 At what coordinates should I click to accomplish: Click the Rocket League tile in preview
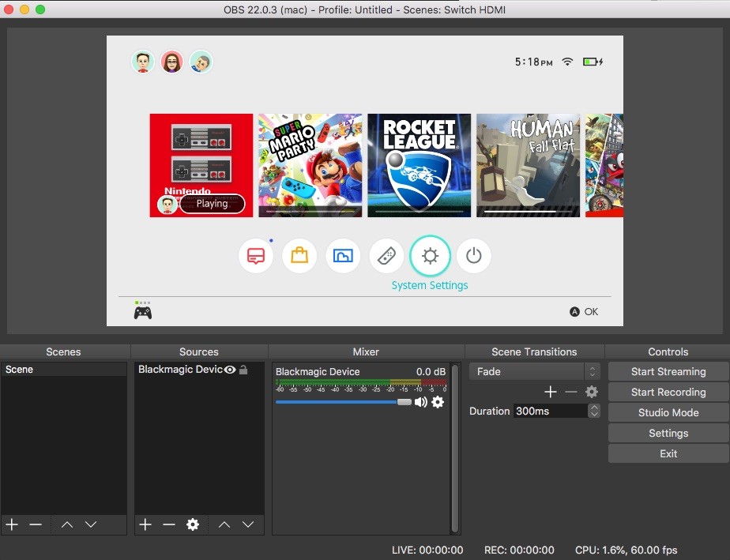419,165
